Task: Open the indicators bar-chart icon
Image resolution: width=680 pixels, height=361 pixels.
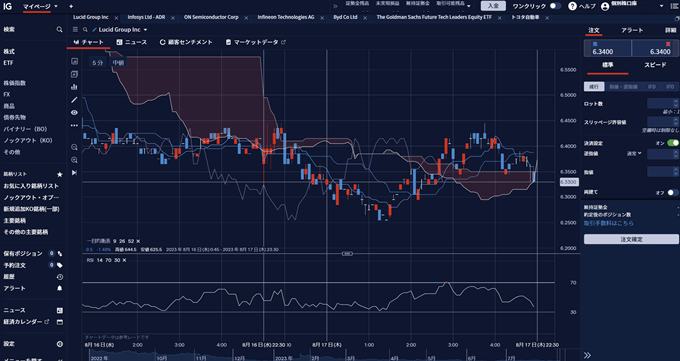Action: point(75,87)
